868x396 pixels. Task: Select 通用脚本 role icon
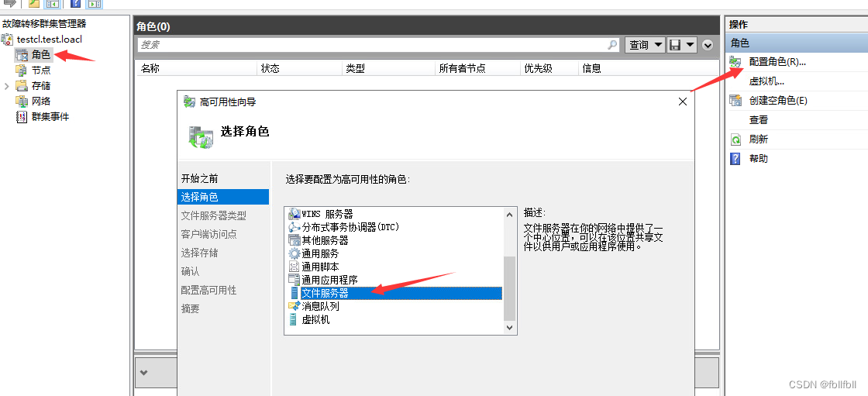294,267
